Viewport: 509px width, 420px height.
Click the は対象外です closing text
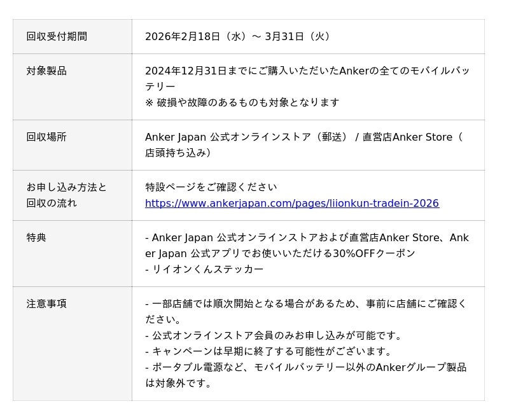coord(178,384)
